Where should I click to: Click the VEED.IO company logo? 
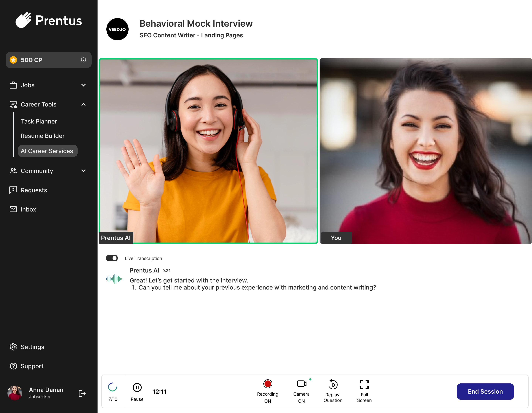[x=117, y=29]
